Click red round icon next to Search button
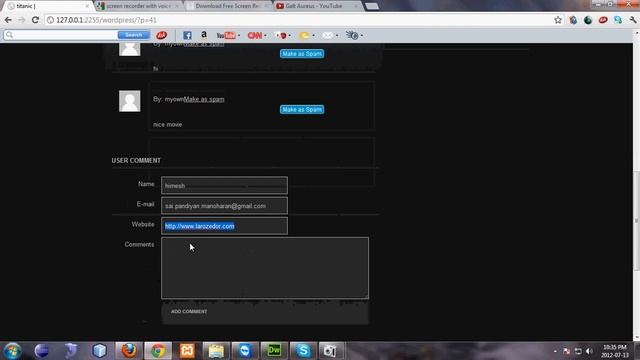The image size is (640, 360). point(162,35)
